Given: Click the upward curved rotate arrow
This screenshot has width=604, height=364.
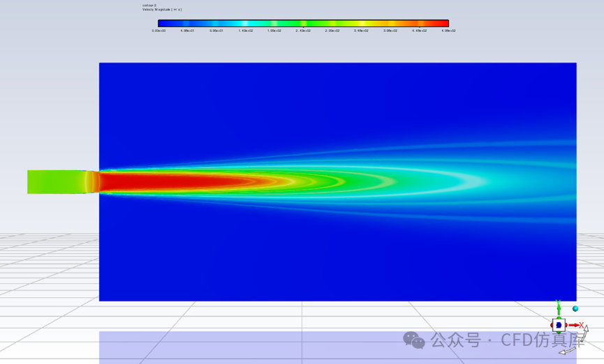Looking at the screenshot, I should 585,333.
